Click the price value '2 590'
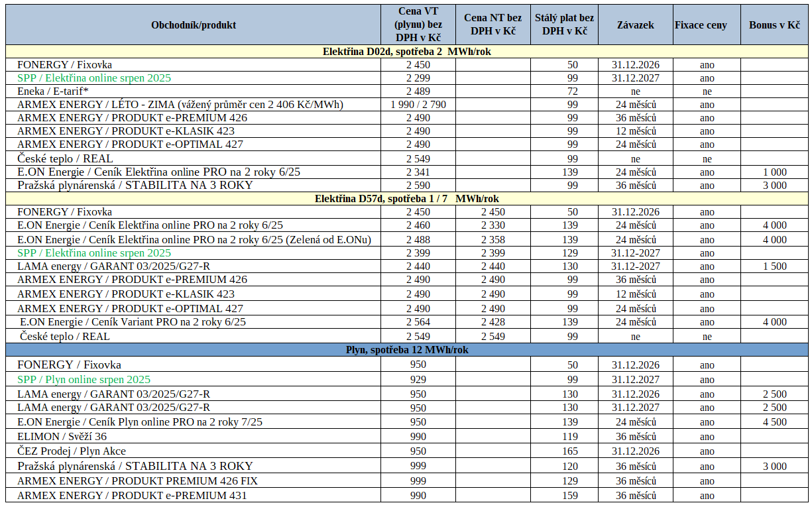The image size is (812, 509). 418,186
